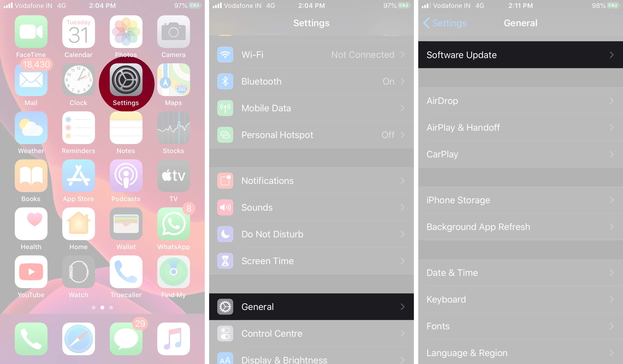Open iPhone Storage settings

click(x=518, y=200)
